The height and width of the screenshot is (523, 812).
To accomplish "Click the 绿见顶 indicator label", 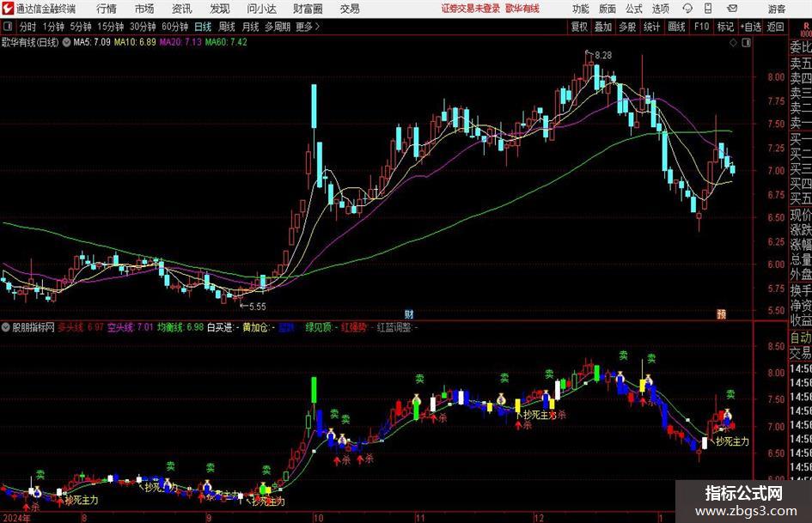I will 321,327.
